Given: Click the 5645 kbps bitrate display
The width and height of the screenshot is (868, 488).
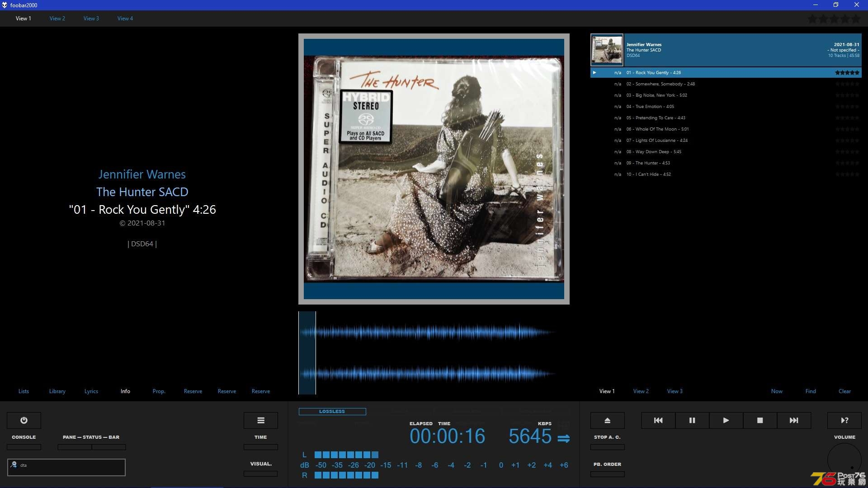Looking at the screenshot, I should tap(530, 436).
